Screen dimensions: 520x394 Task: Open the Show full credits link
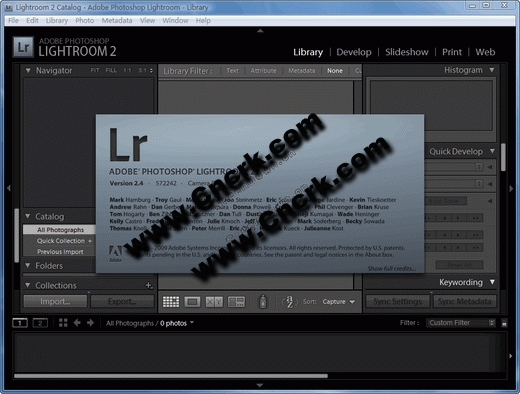tap(392, 268)
